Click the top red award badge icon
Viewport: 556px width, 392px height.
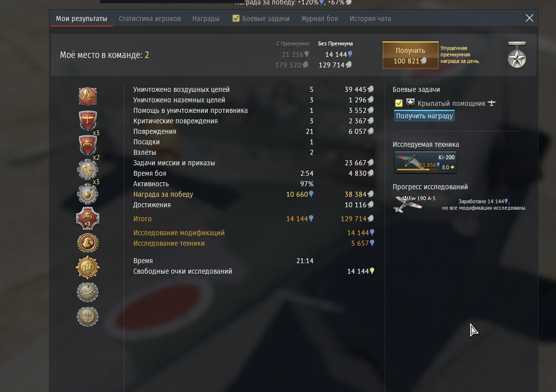point(87,96)
